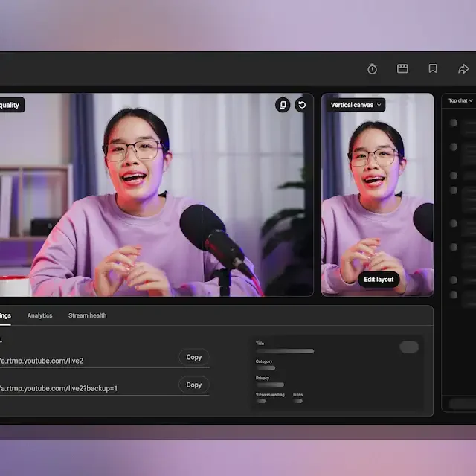Click the reset rotate icon on preview
This screenshot has height=476, width=476.
click(x=302, y=105)
